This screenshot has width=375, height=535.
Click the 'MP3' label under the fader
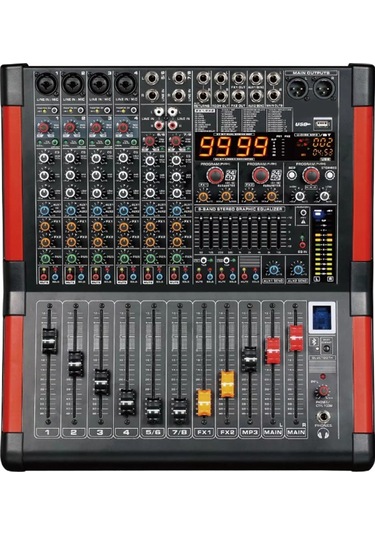point(250,432)
